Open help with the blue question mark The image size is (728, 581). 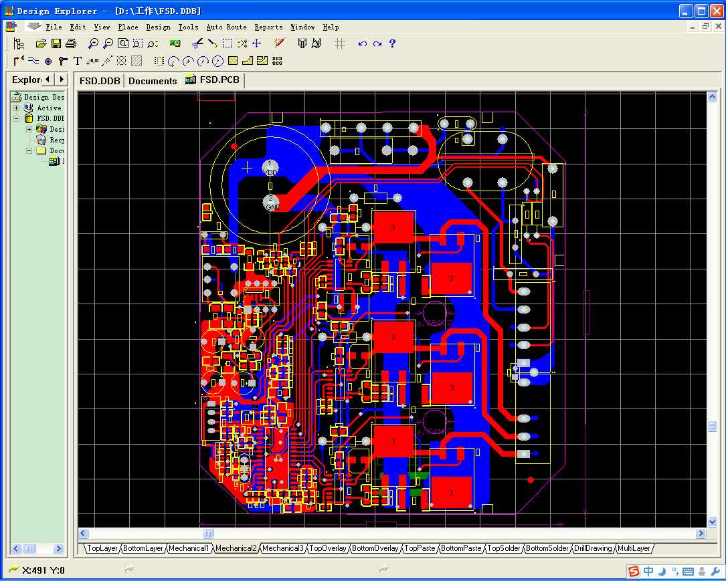tap(392, 43)
